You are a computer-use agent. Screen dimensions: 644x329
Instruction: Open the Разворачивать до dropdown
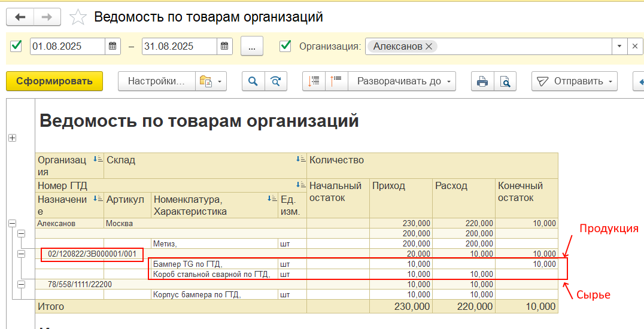[x=403, y=81]
